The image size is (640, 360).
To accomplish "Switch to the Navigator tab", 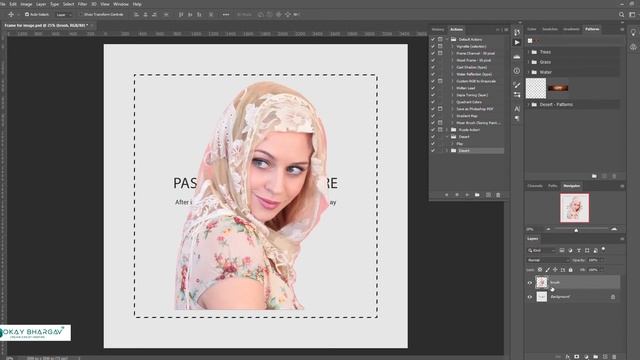I will pos(571,186).
